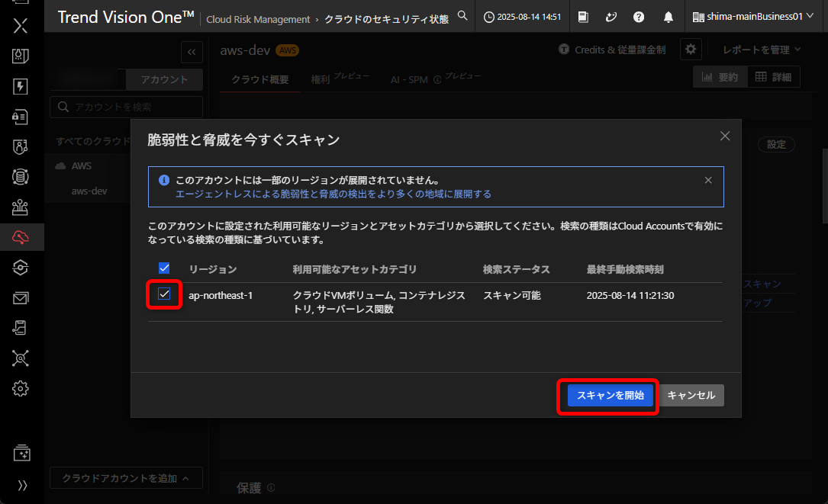Click the スキャン可能 status text

512,296
